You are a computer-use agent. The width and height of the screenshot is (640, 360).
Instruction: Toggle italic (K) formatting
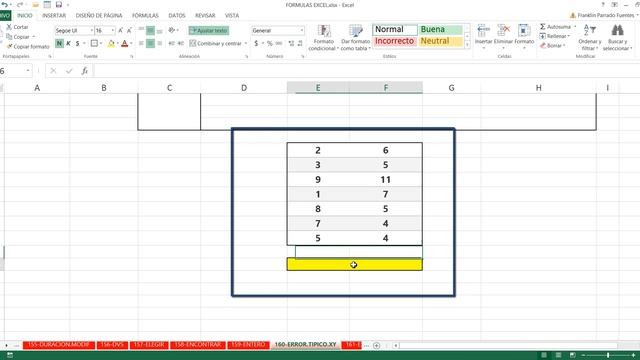[68, 43]
